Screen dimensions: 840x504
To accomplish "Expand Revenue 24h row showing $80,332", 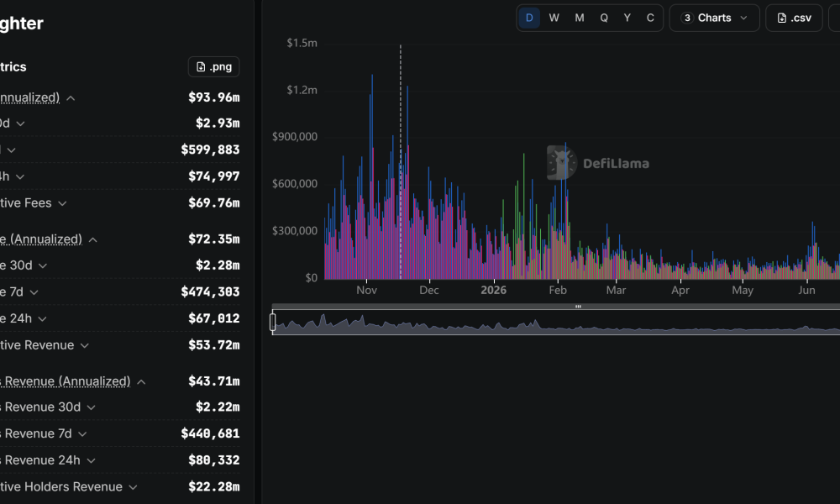I will point(91,460).
